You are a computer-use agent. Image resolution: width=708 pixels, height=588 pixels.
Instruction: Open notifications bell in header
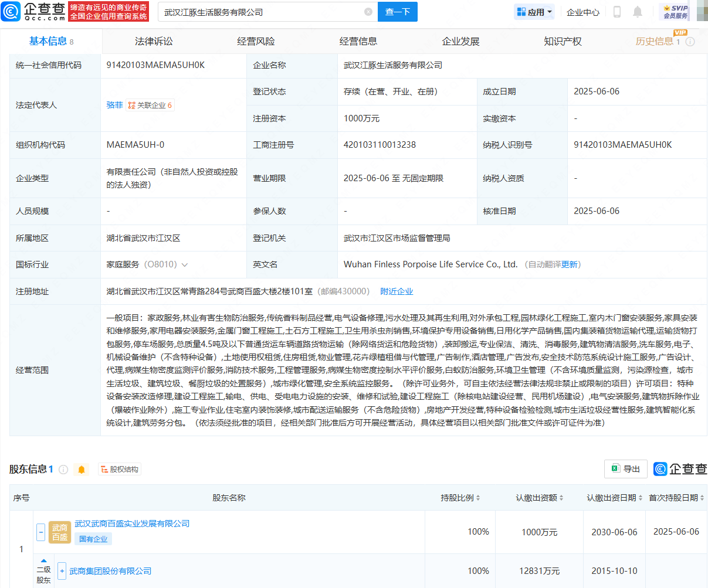click(638, 12)
